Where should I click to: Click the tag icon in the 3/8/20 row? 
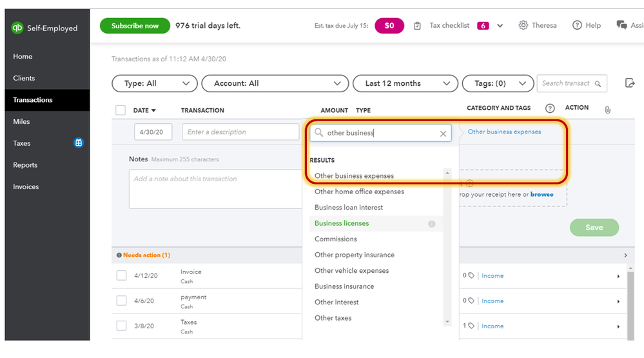[471, 326]
